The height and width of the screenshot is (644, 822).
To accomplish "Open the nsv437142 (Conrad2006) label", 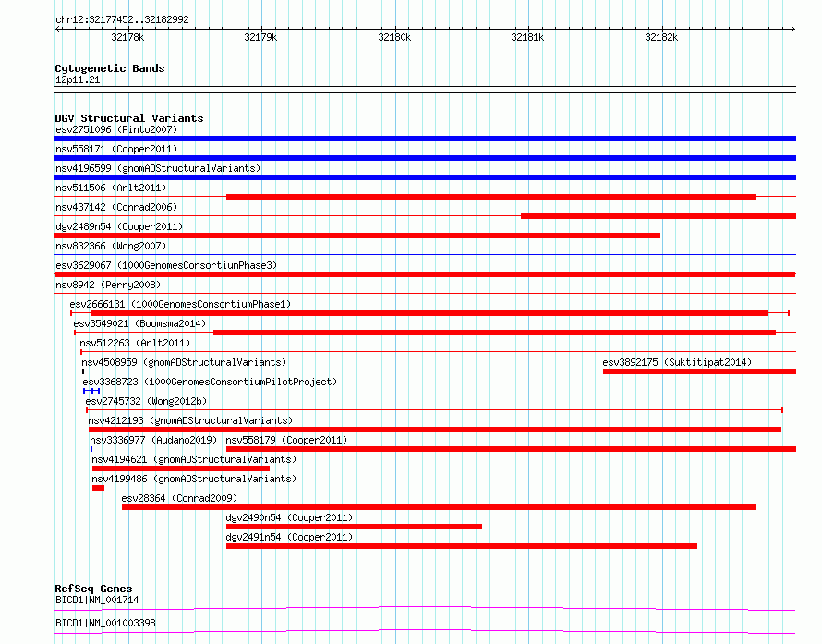I will pos(116,207).
